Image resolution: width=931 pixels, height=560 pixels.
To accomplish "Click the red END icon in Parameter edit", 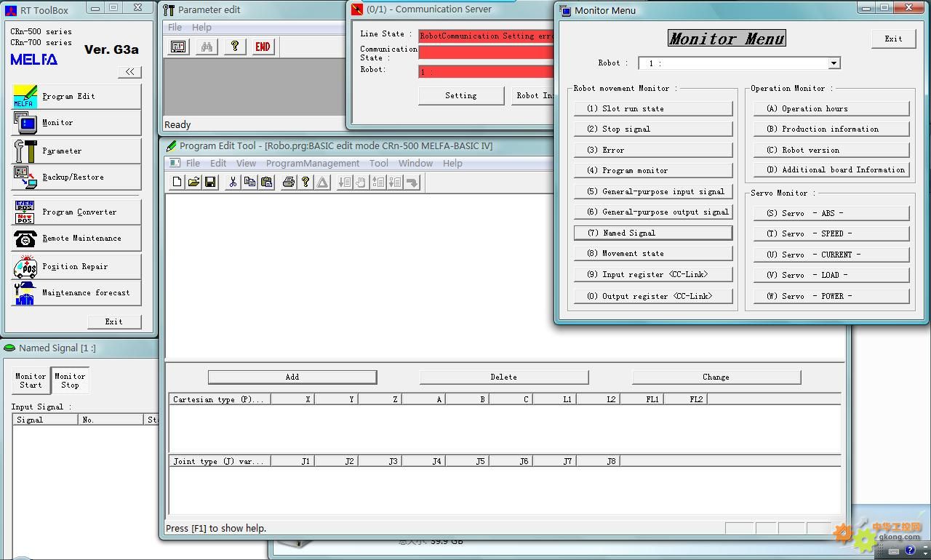I will pyautogui.click(x=263, y=47).
